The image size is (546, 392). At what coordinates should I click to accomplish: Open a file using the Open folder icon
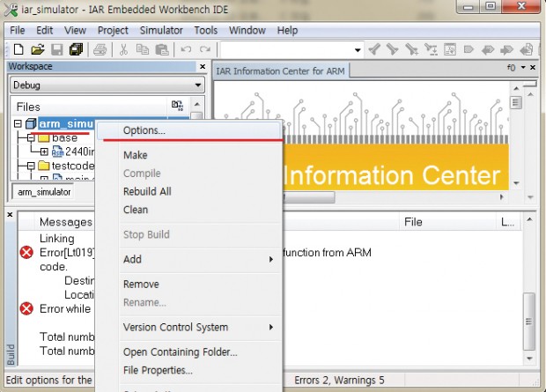(38, 49)
